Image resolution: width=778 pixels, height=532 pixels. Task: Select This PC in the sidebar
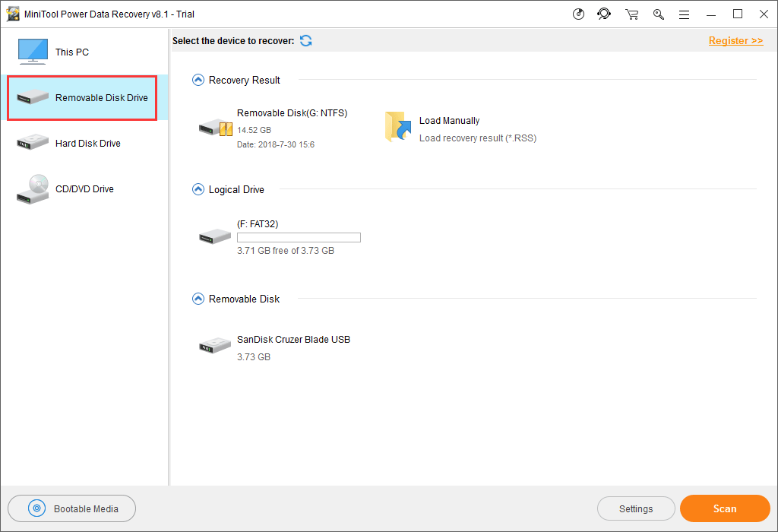(71, 52)
